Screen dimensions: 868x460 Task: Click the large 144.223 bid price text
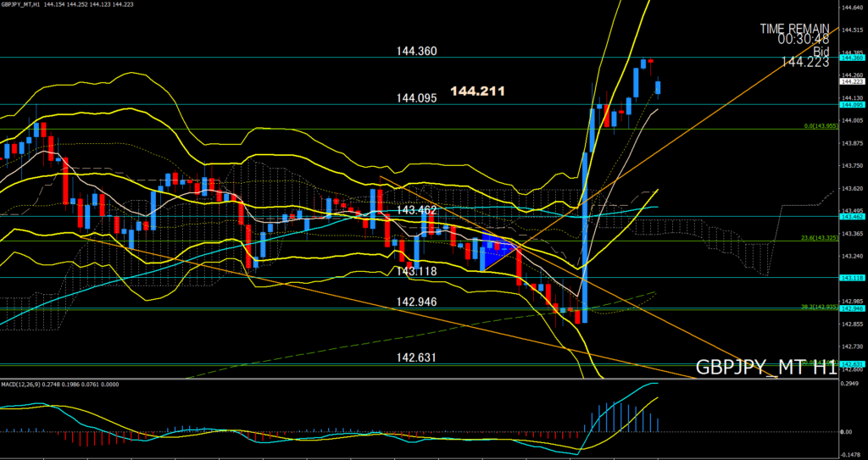(805, 63)
